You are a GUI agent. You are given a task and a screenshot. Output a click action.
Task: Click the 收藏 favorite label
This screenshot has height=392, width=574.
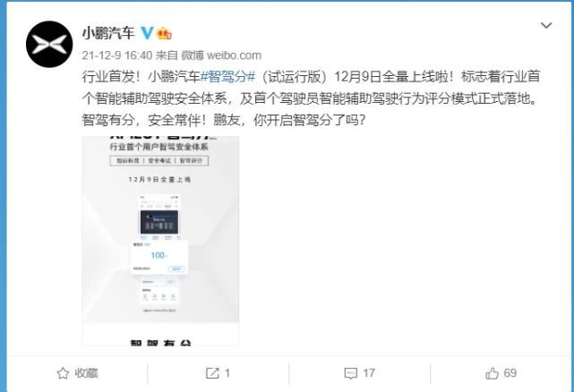click(86, 373)
